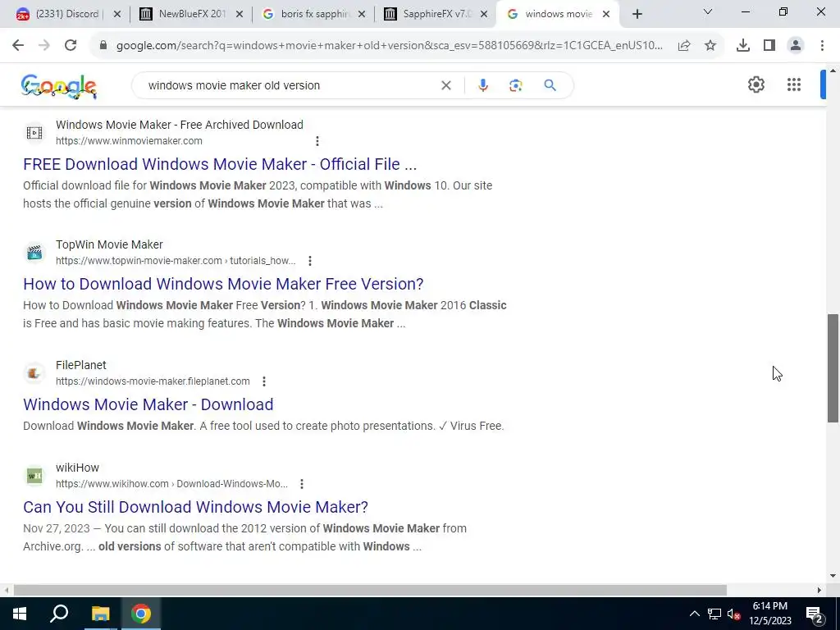Image resolution: width=840 pixels, height=630 pixels.
Task: Submit search with magnifier icon
Action: (550, 85)
